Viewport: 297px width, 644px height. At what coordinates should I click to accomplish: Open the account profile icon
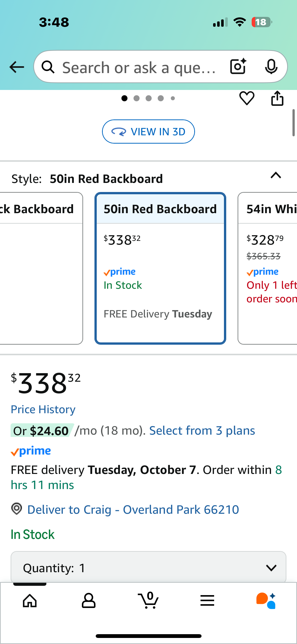(89, 601)
